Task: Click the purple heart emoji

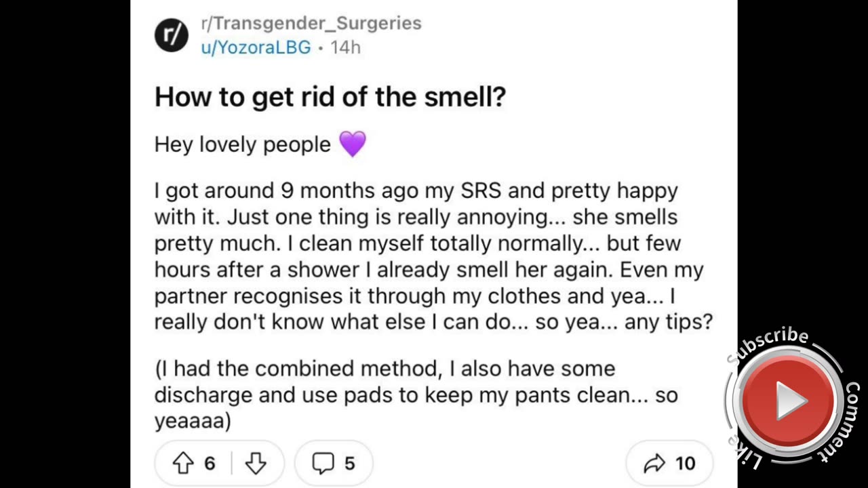Action: tap(353, 144)
